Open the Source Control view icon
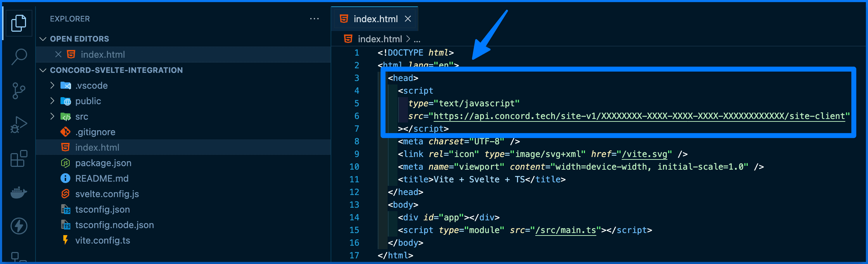The image size is (868, 264). pyautogui.click(x=19, y=91)
